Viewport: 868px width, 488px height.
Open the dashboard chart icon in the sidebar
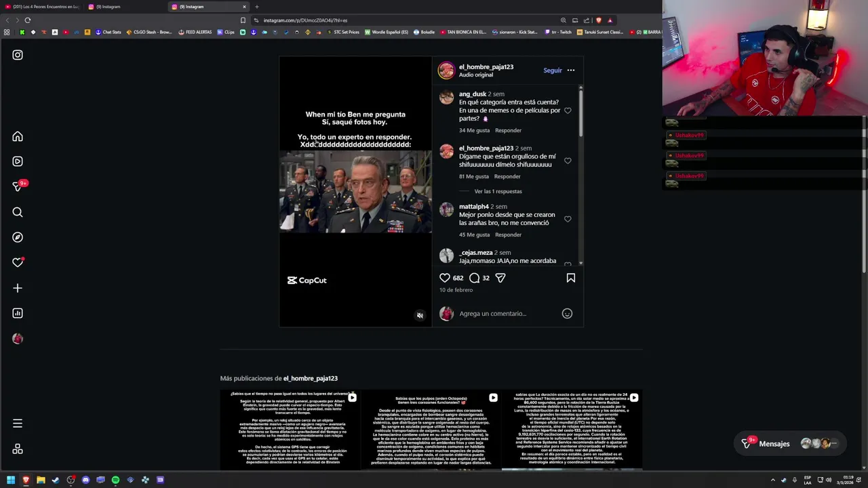pyautogui.click(x=18, y=313)
